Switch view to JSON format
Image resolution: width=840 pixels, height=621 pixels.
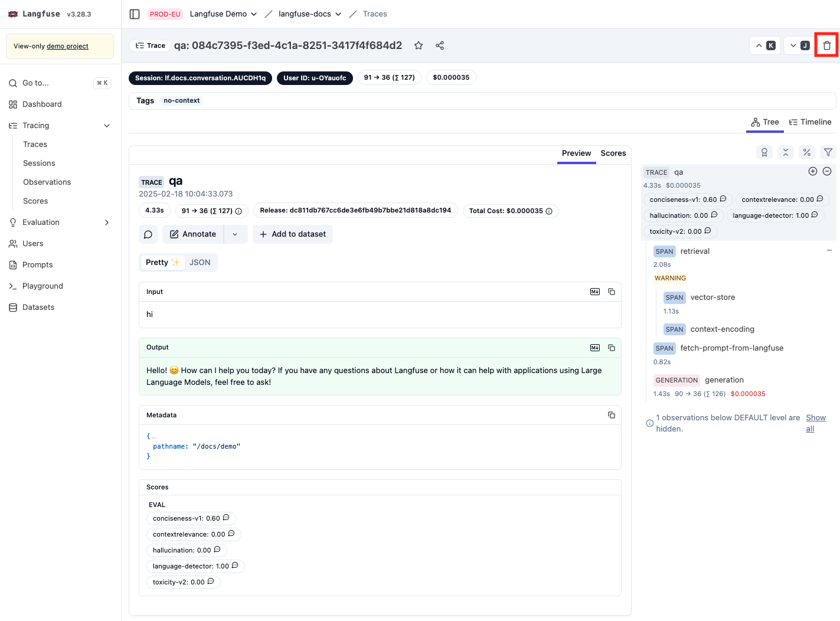point(200,263)
